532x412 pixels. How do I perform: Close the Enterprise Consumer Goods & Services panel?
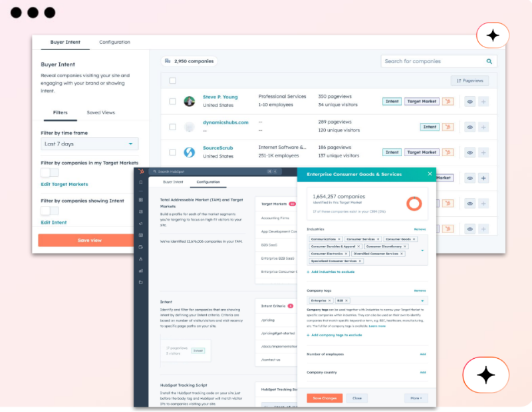click(x=430, y=173)
